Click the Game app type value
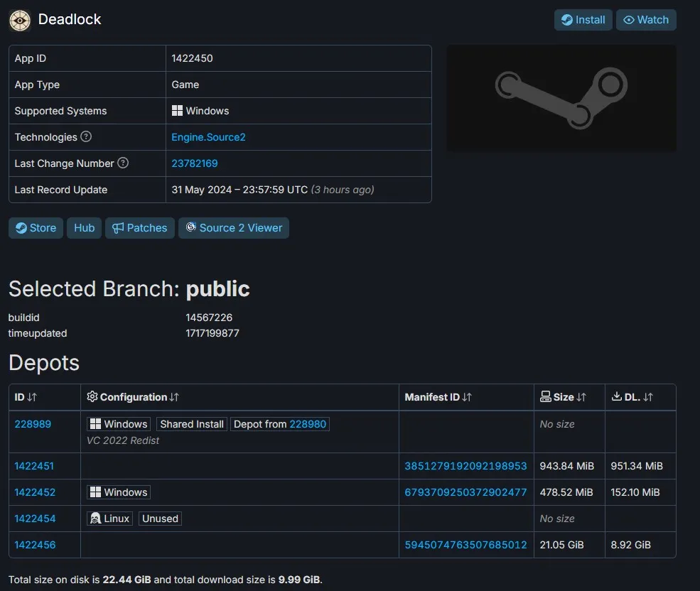Viewport: 700px width, 591px height. 185,85
